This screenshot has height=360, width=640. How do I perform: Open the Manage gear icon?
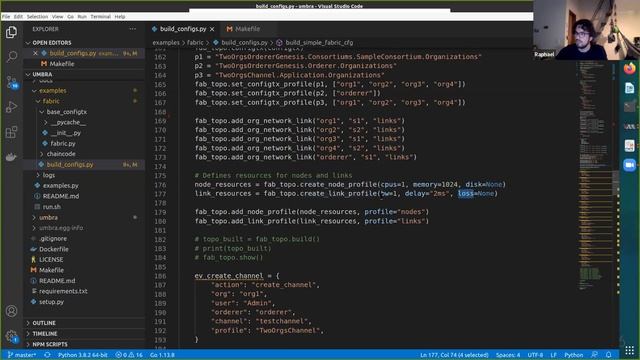point(11,336)
